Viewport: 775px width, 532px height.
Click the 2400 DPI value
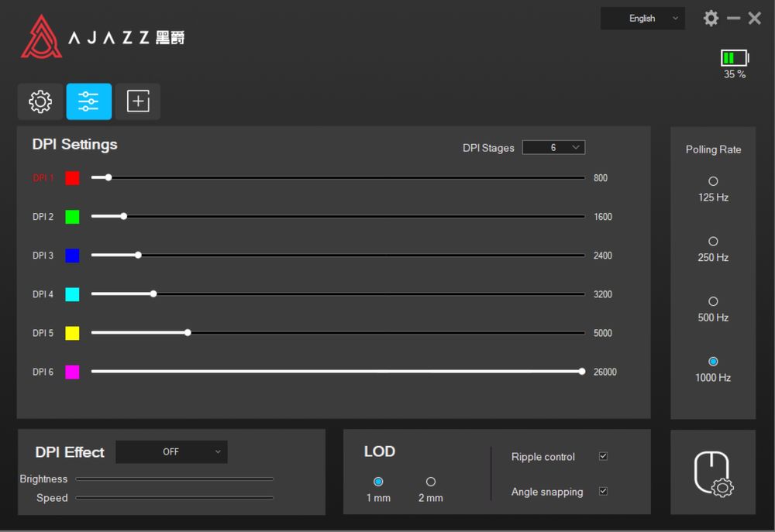click(x=603, y=256)
